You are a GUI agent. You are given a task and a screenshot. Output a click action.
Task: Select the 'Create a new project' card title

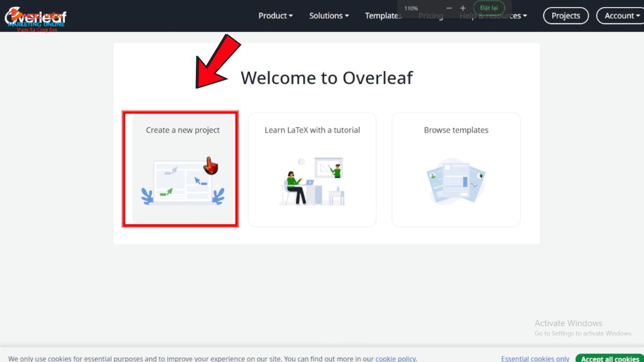[x=182, y=130]
